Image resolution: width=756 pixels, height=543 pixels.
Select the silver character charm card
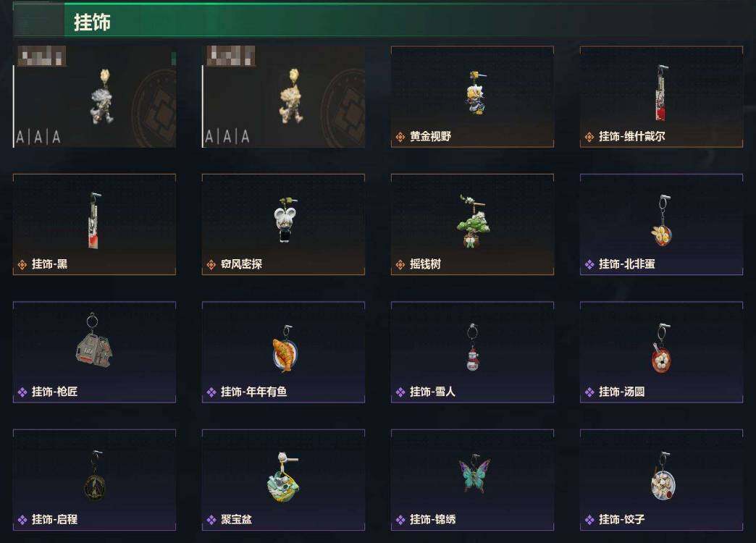94,97
